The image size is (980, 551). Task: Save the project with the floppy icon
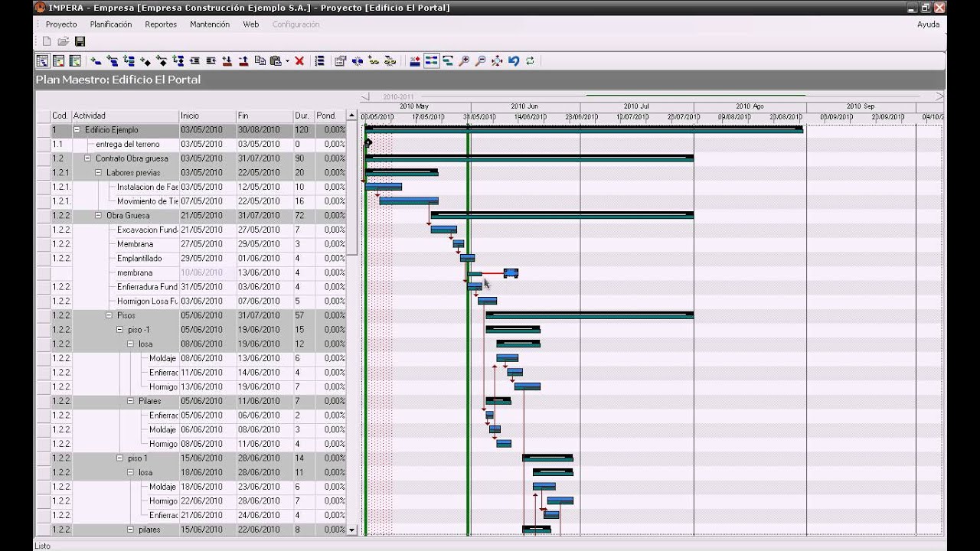click(80, 41)
